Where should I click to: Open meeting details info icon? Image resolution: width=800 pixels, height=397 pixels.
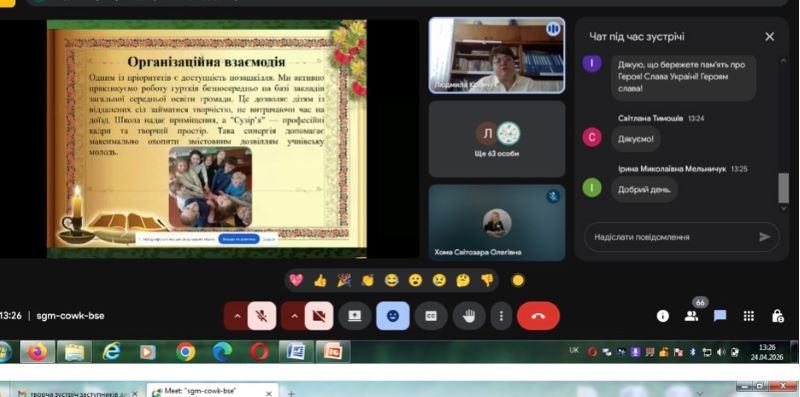coord(663,316)
